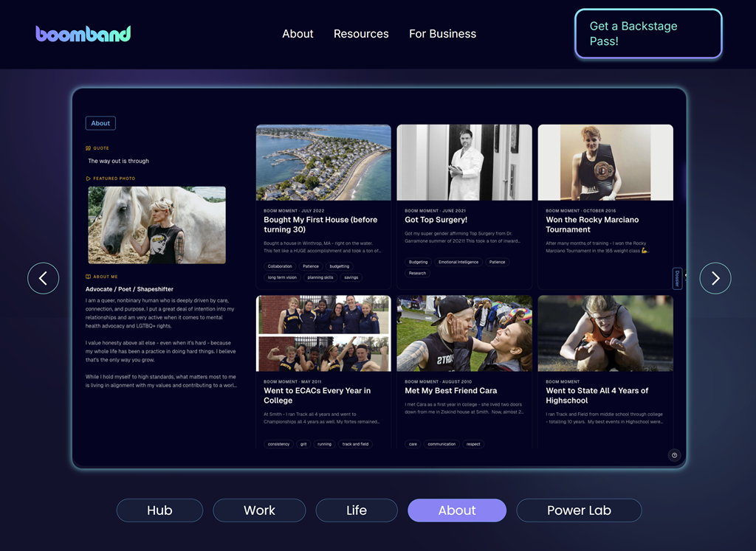Switch to the Hub tab
The height and width of the screenshot is (551, 756).
[x=159, y=510]
